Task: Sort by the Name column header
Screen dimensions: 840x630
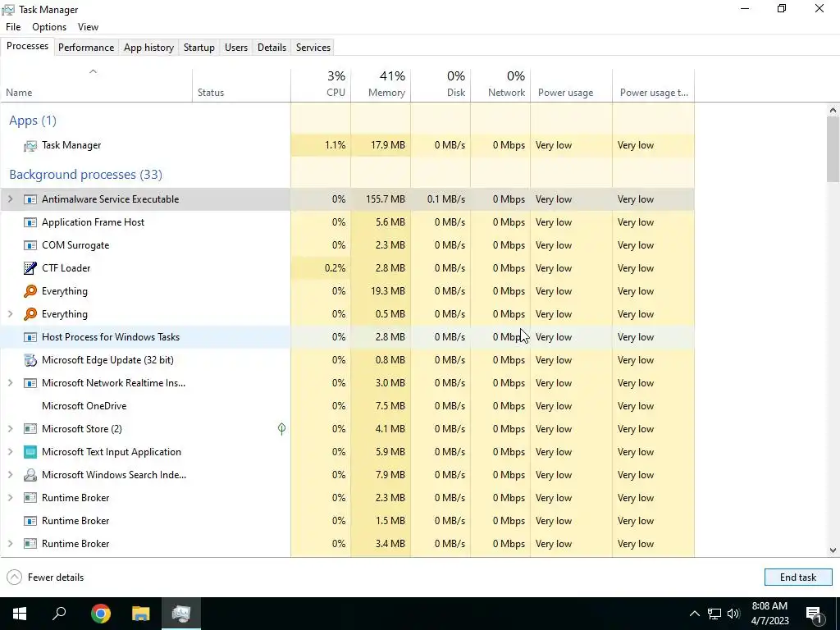Action: tap(97, 85)
